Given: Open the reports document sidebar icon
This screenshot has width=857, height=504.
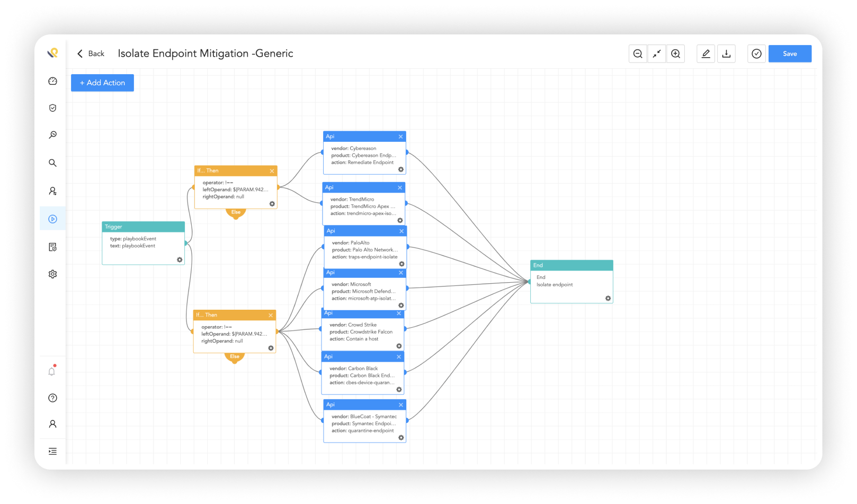Looking at the screenshot, I should 52,247.
